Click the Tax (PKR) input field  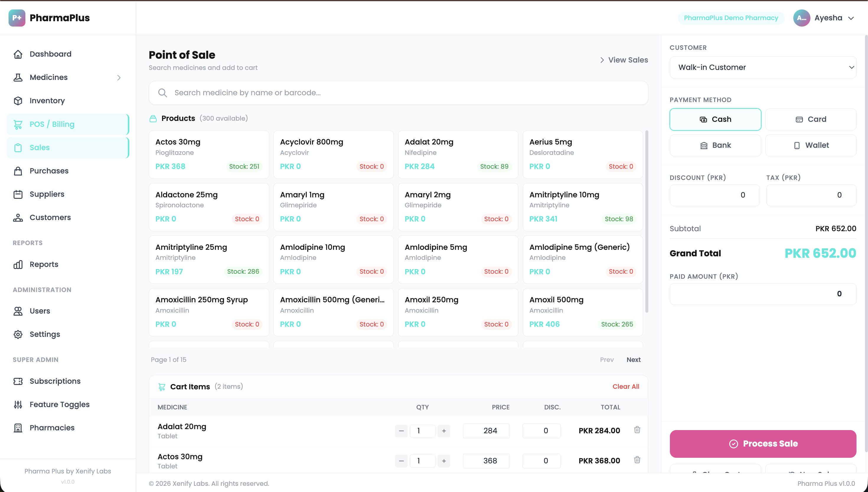click(811, 195)
